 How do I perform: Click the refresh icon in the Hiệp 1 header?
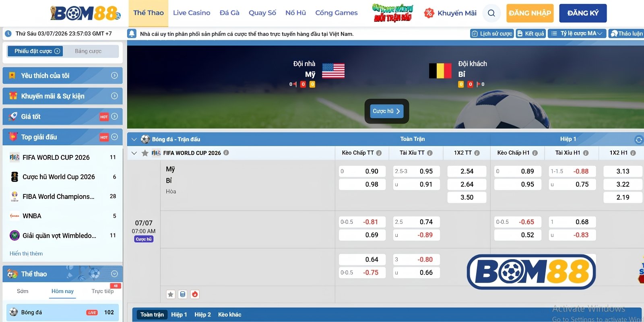click(x=638, y=140)
